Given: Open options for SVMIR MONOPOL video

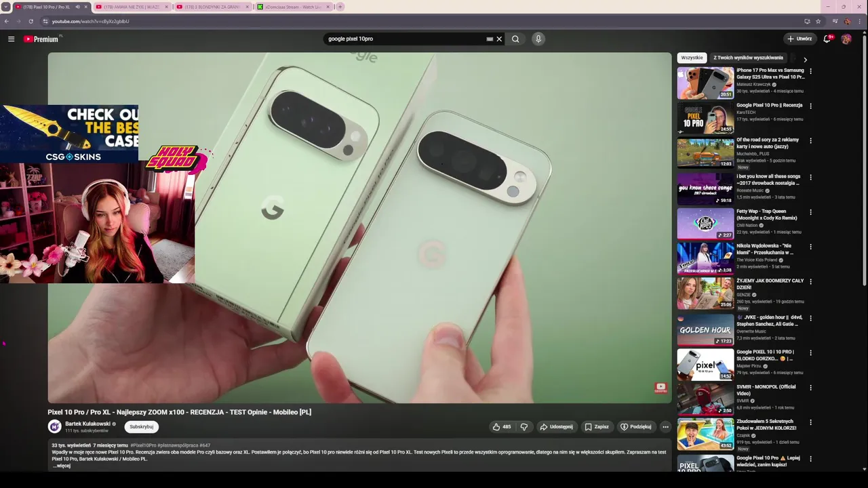Looking at the screenshot, I should coord(810,388).
